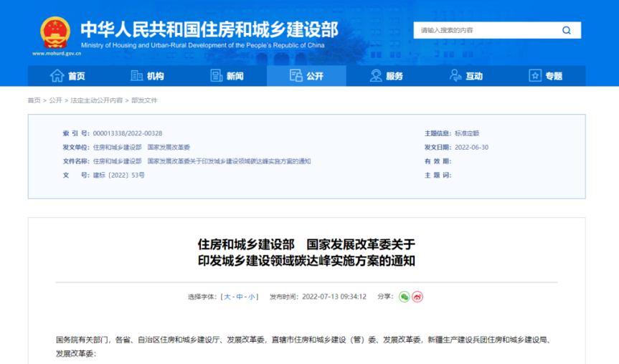The height and width of the screenshot is (364, 619).
Task: Click the article headline 印发城乡建设领域碳达峰实施方案的通知
Action: click(x=306, y=261)
